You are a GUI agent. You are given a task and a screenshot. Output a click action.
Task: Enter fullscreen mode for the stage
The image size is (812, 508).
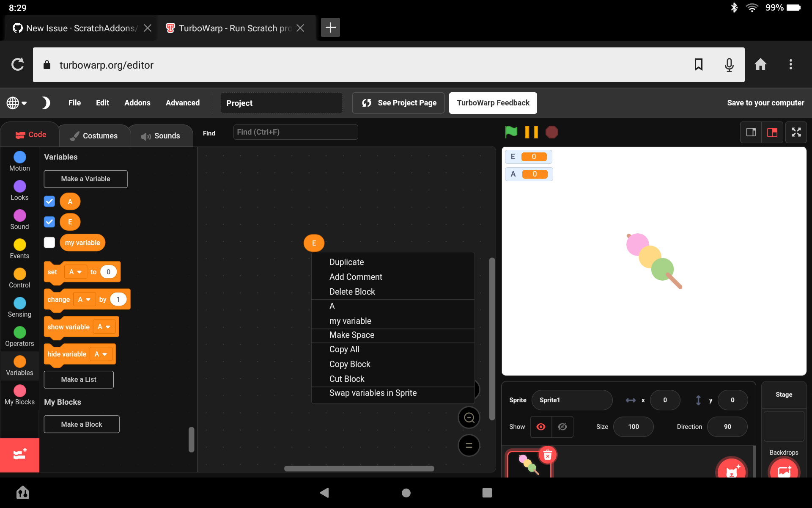tap(796, 132)
